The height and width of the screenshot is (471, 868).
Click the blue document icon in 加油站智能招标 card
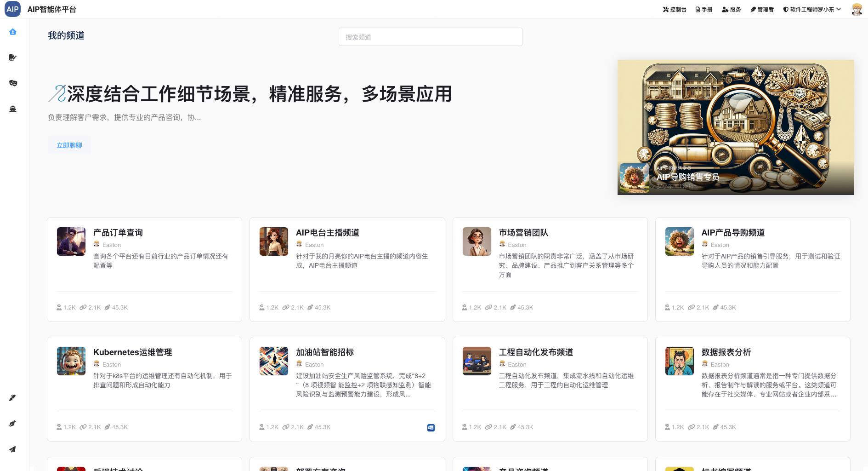pyautogui.click(x=431, y=428)
